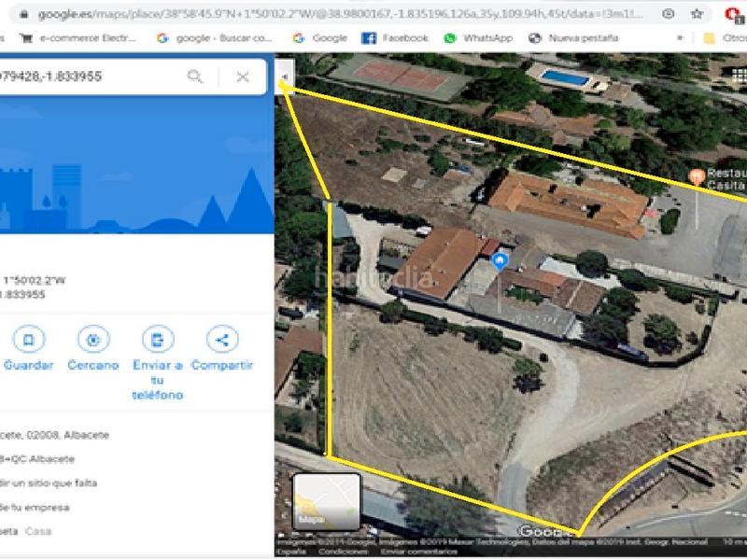The width and height of the screenshot is (747, 560).
Task: Open the WhatsApp bookmark
Action: coord(478,38)
